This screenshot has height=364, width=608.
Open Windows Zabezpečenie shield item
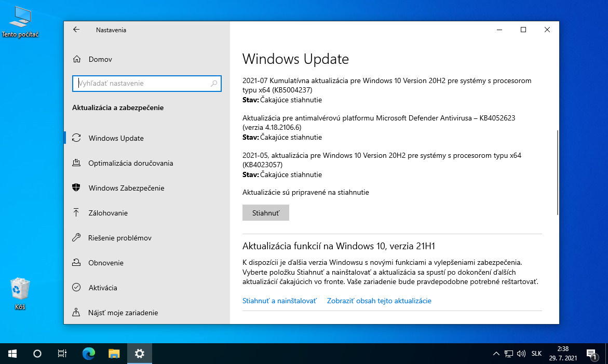coord(126,188)
